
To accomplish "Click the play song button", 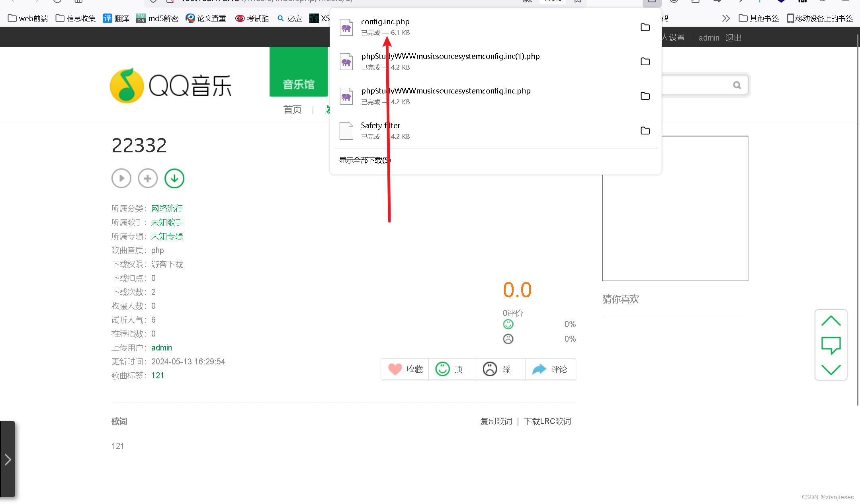I will (121, 178).
